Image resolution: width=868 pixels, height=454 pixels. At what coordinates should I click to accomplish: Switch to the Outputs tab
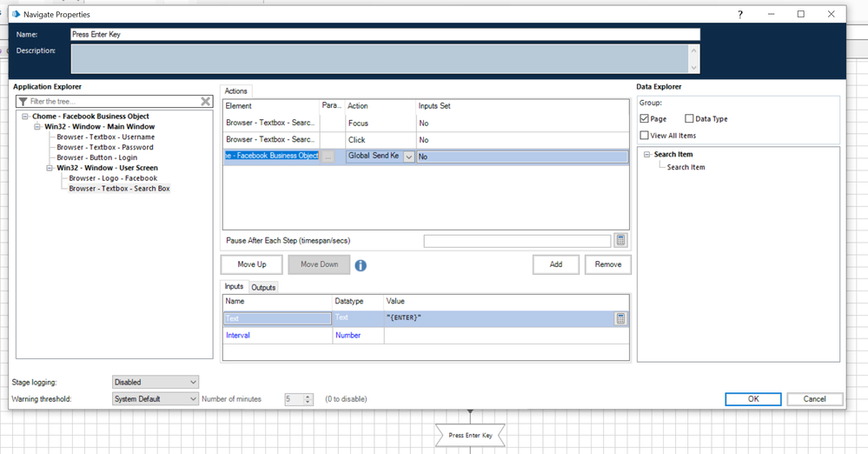[x=263, y=287]
